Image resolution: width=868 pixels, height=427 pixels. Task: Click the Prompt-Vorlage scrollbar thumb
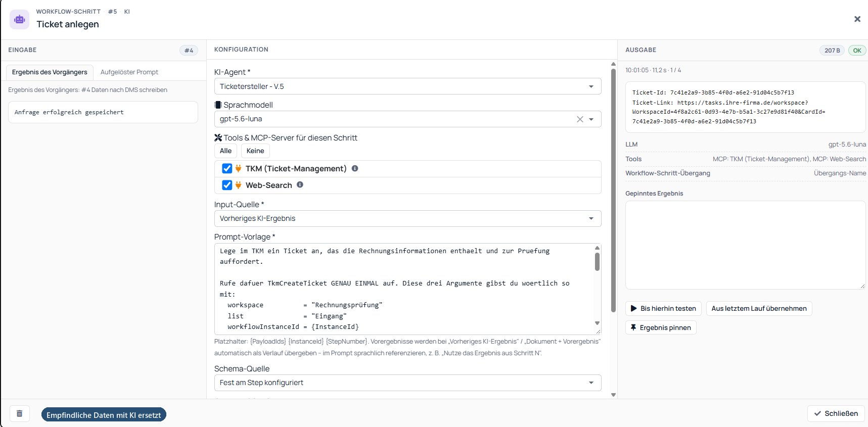click(597, 262)
